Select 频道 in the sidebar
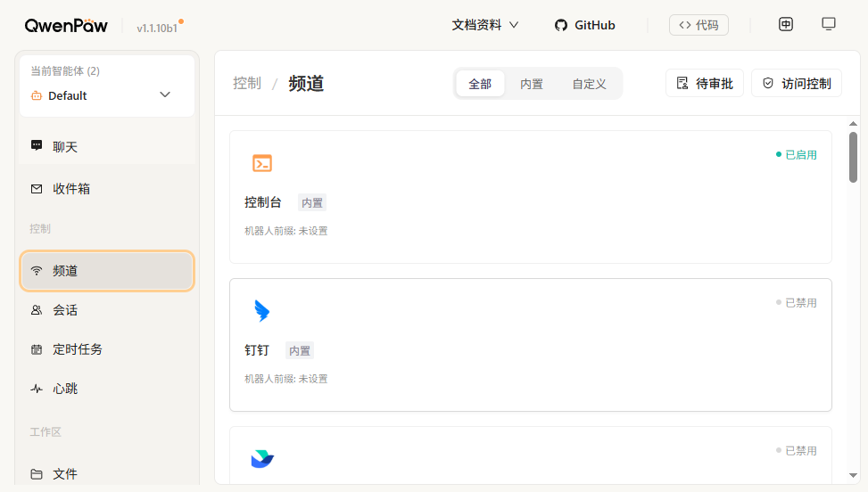This screenshot has width=868, height=492. point(107,271)
